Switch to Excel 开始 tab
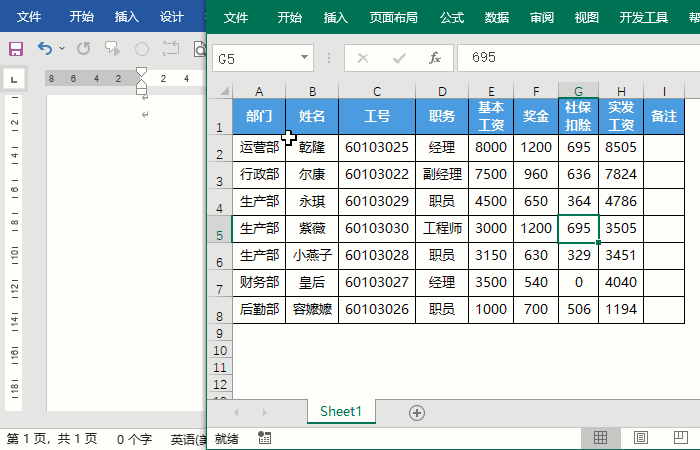The height and width of the screenshot is (450, 700). 290,18
